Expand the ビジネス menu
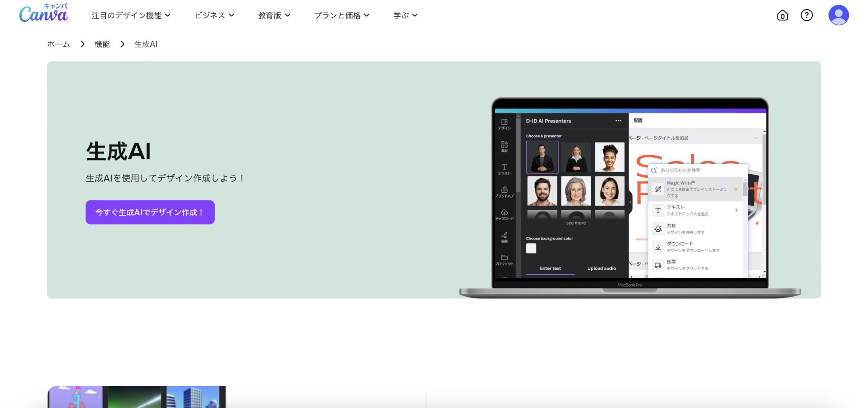This screenshot has width=868, height=408. click(214, 15)
